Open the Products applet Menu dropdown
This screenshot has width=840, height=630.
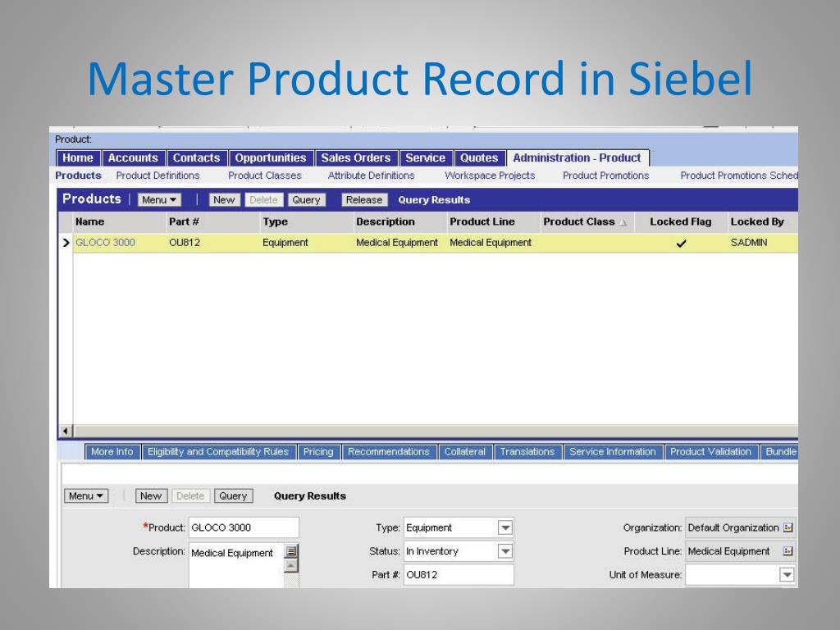point(159,200)
